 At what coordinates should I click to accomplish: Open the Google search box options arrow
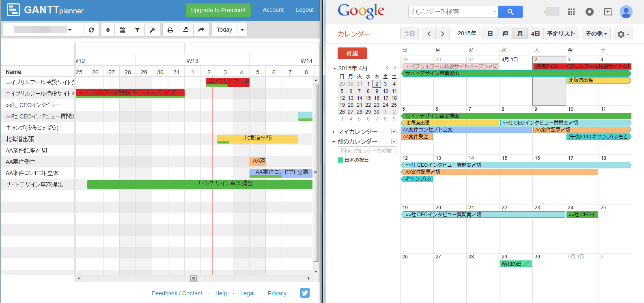495,12
